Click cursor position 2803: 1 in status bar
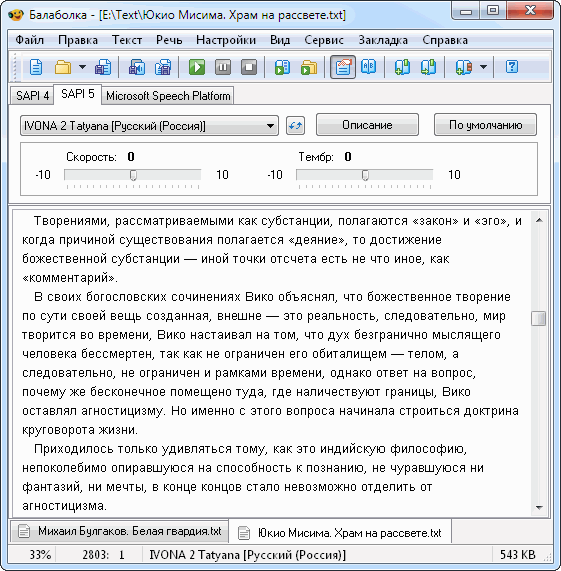561x571 pixels. coord(103,555)
